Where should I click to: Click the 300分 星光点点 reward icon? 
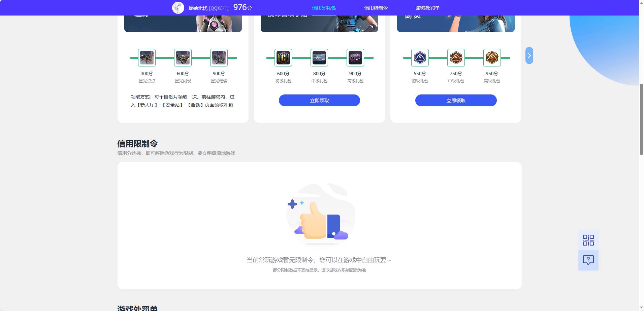tap(147, 58)
